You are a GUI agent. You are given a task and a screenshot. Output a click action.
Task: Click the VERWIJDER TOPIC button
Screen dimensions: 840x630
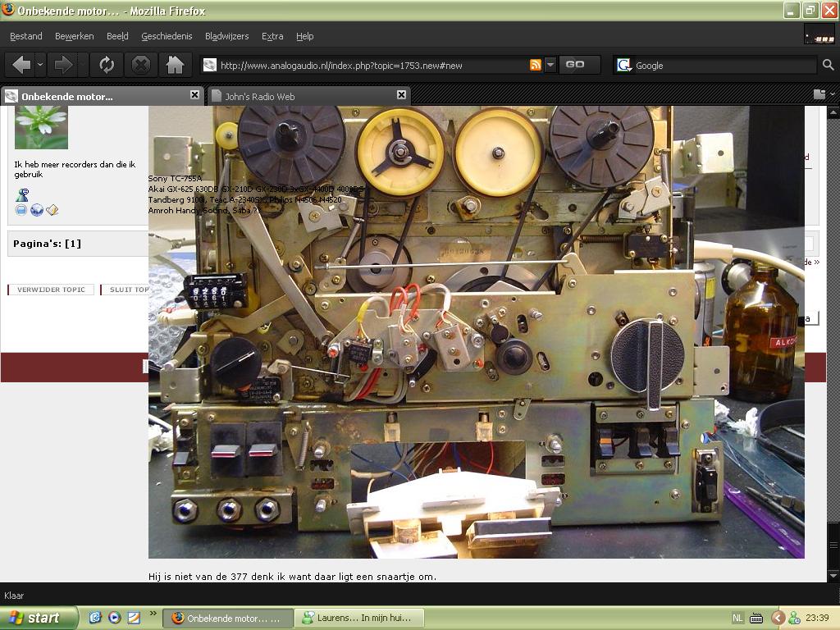(x=51, y=290)
